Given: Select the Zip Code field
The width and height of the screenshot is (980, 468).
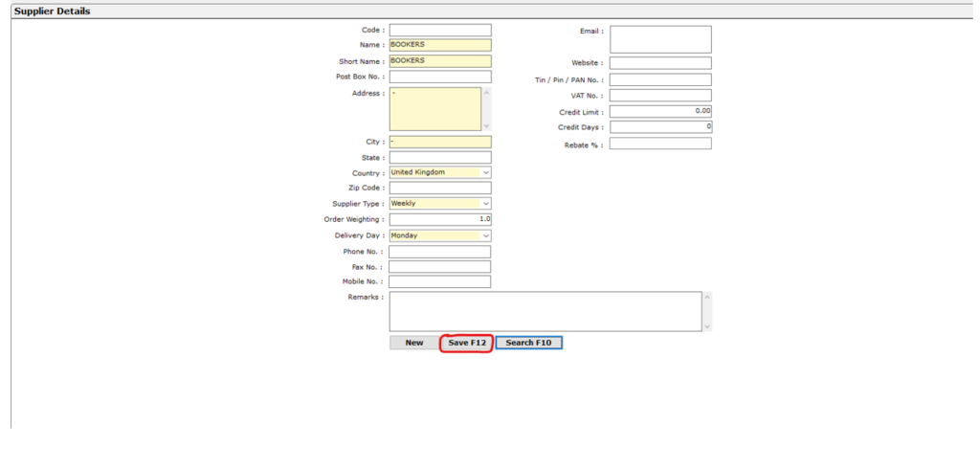Looking at the screenshot, I should [x=439, y=189].
